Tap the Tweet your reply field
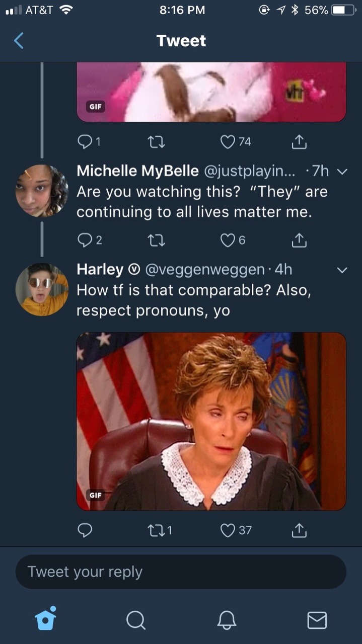Image resolution: width=362 pixels, height=644 pixels. click(181, 572)
